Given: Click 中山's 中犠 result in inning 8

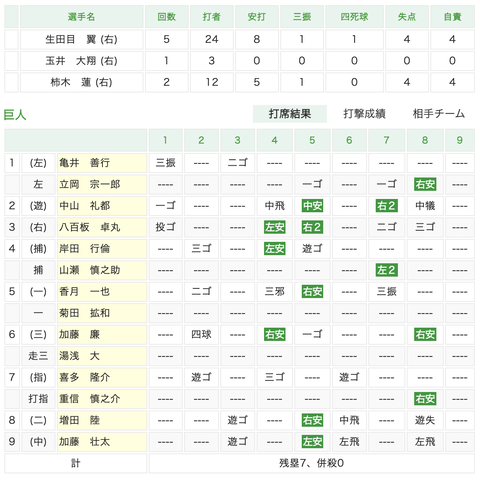Looking at the screenshot, I should [425, 206].
